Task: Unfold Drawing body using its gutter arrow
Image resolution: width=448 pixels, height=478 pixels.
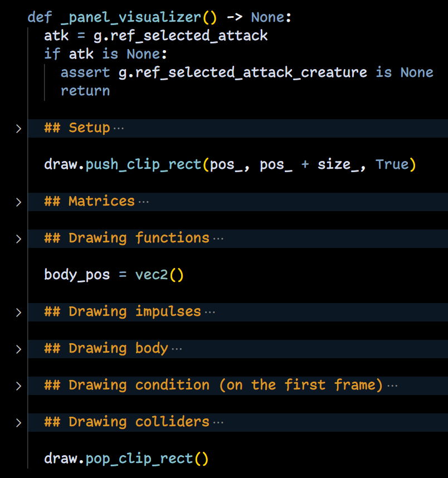Action: pos(18,349)
